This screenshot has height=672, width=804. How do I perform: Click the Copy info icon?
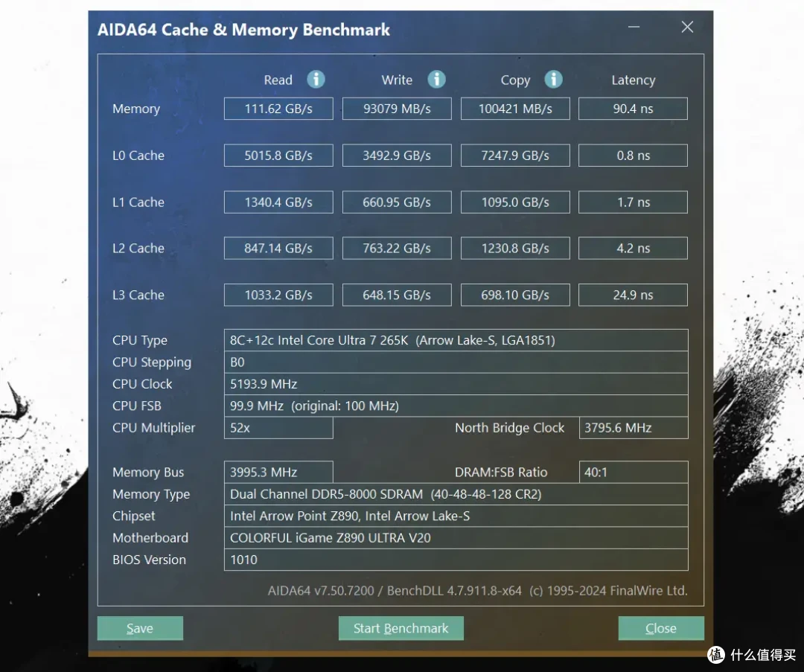click(553, 80)
